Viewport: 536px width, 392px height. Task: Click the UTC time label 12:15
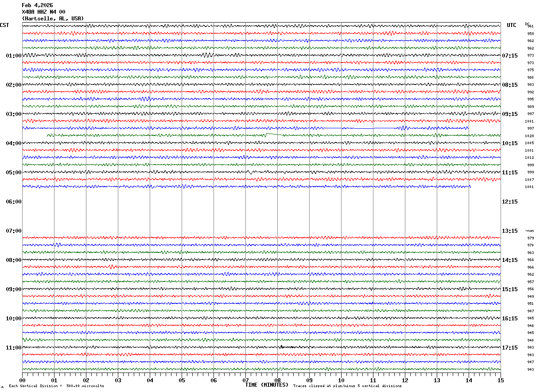pos(510,202)
